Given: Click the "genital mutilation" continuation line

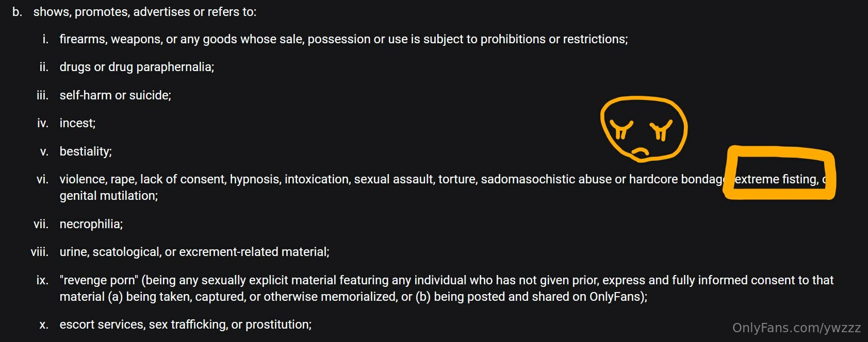Looking at the screenshot, I should (108, 196).
